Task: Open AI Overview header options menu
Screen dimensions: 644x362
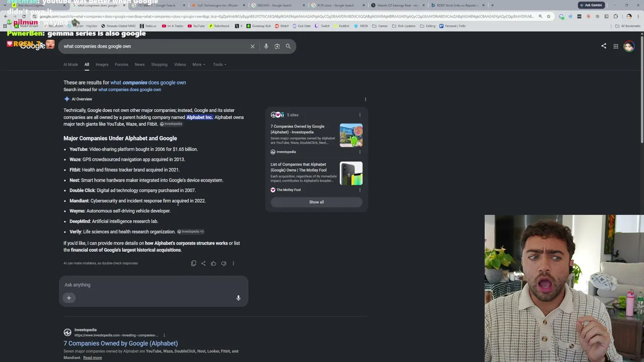Action: click(365, 100)
